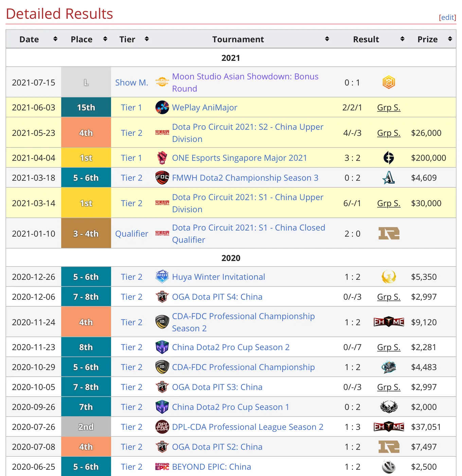
Task: Open the edit link for Detailed Results
Action: (x=447, y=17)
